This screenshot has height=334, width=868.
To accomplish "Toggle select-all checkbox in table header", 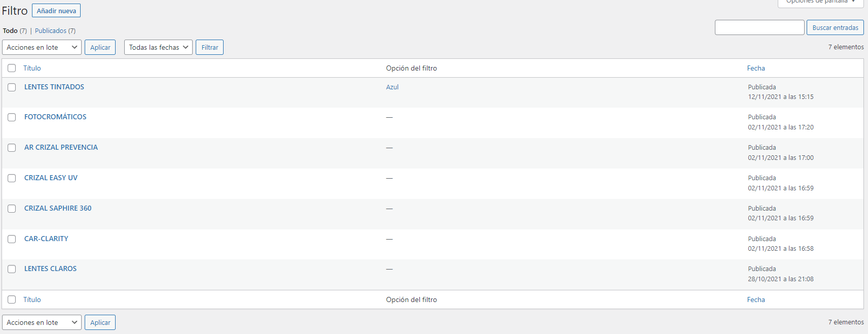I will click(x=12, y=68).
